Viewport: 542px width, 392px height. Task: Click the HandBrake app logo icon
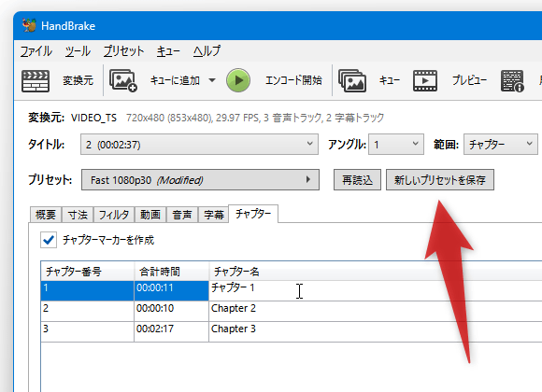[x=29, y=25]
